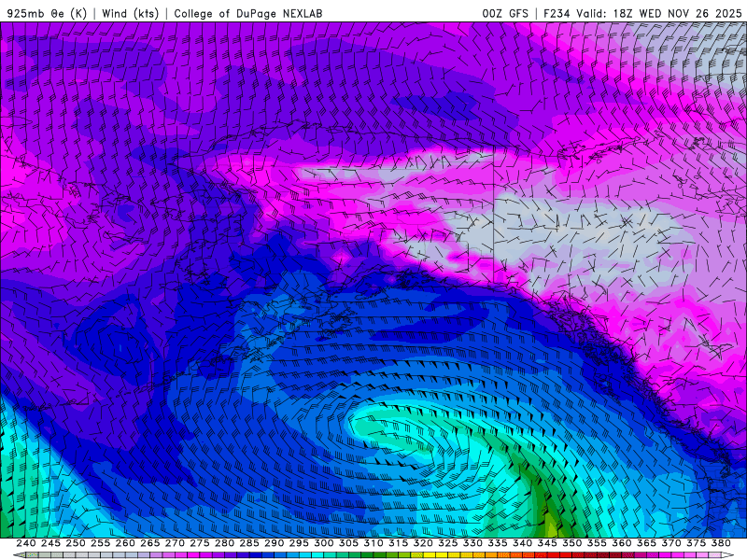Screen dimensions: 747x560
Task: Click the 355 value on color scale
Action: (x=597, y=543)
